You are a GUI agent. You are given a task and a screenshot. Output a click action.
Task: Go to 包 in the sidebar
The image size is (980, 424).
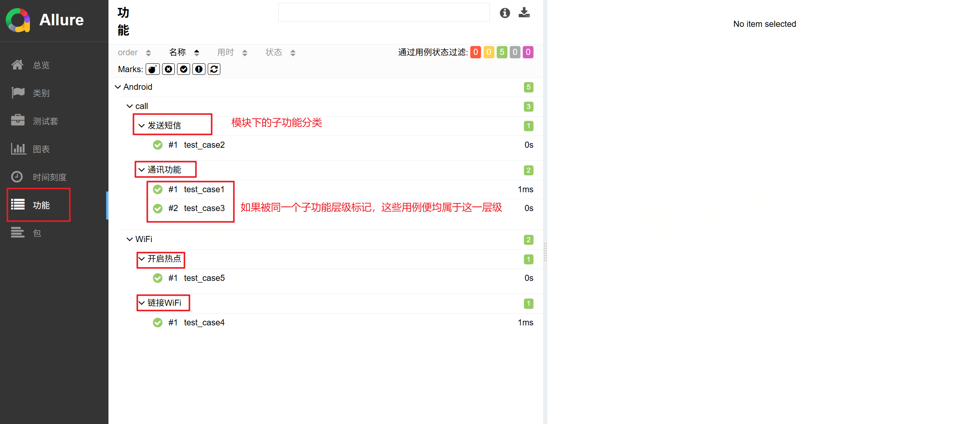pyautogui.click(x=37, y=233)
